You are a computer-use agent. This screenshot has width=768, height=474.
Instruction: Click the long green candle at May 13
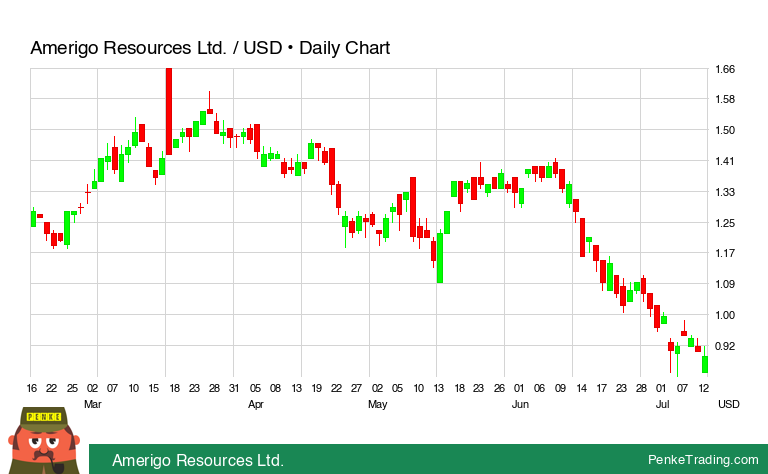coord(440,258)
